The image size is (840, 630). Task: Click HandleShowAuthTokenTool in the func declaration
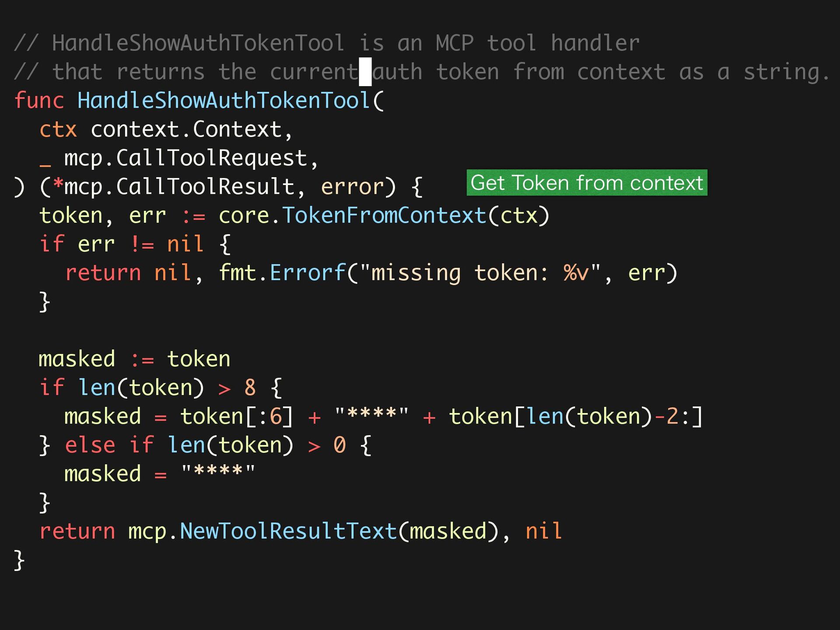point(224,101)
